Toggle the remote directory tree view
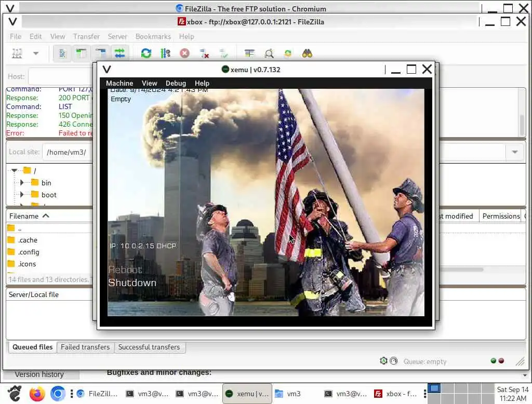This screenshot has height=404, width=532. pos(100,53)
